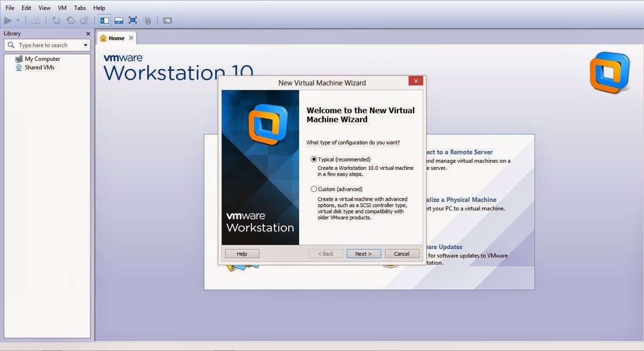Open the Tabs menu
The width and height of the screenshot is (644, 351).
80,8
